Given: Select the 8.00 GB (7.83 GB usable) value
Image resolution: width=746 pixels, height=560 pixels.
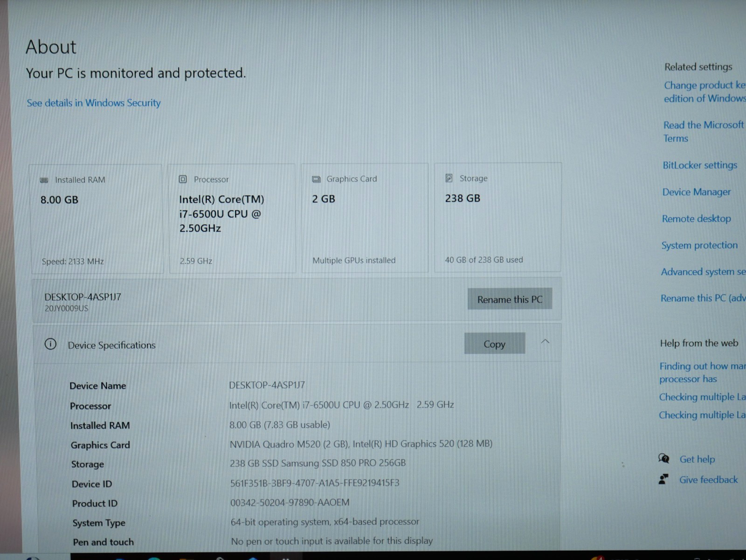Looking at the screenshot, I should click(280, 425).
